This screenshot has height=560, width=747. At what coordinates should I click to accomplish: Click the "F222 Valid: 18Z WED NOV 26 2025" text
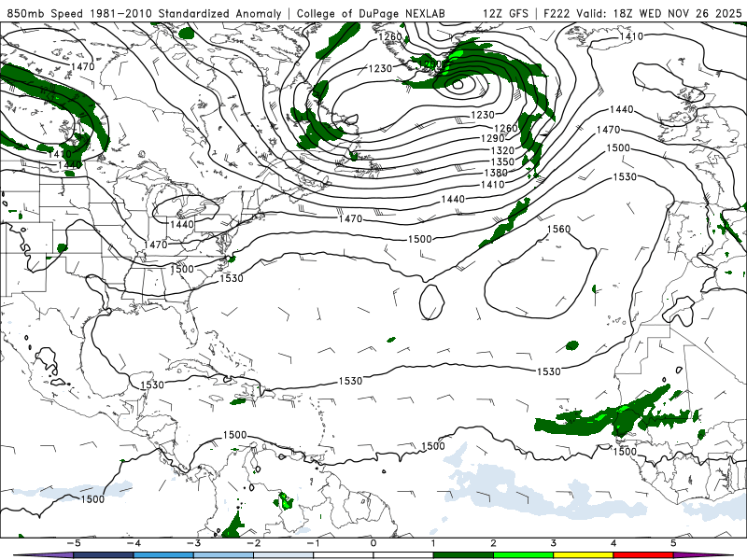pos(641,13)
